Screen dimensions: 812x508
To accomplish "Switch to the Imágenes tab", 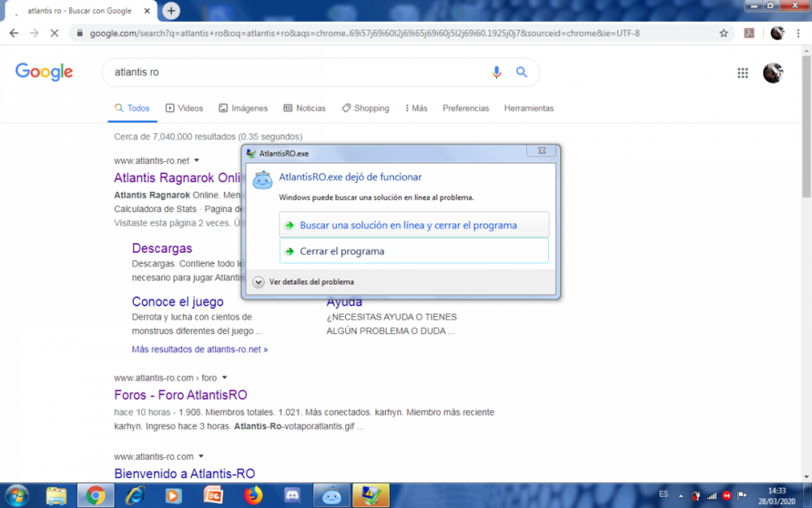I will (x=243, y=108).
